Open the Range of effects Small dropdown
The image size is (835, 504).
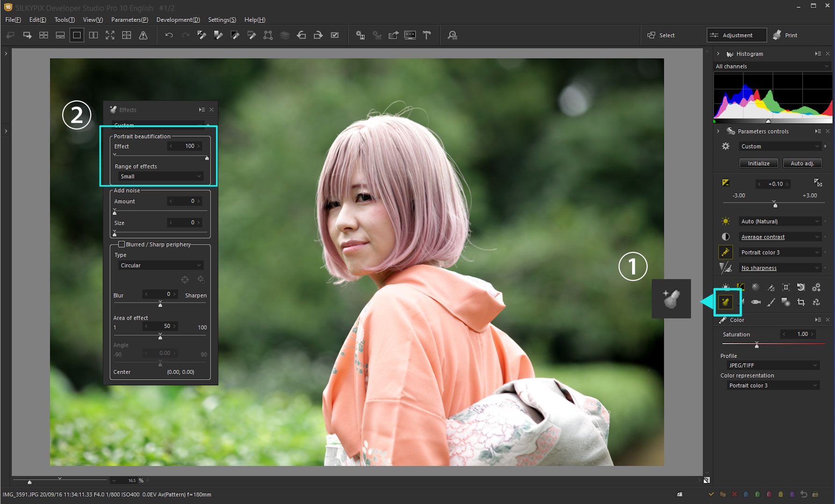pyautogui.click(x=160, y=176)
